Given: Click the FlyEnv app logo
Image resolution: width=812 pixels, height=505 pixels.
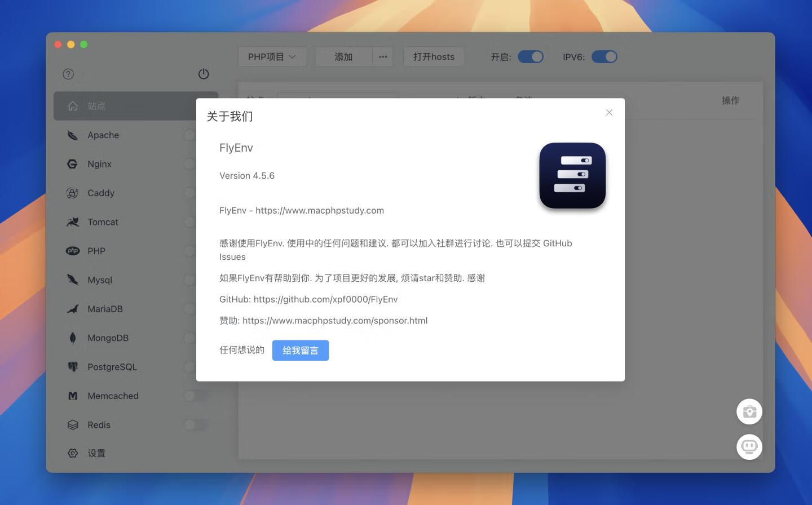Looking at the screenshot, I should pyautogui.click(x=572, y=176).
